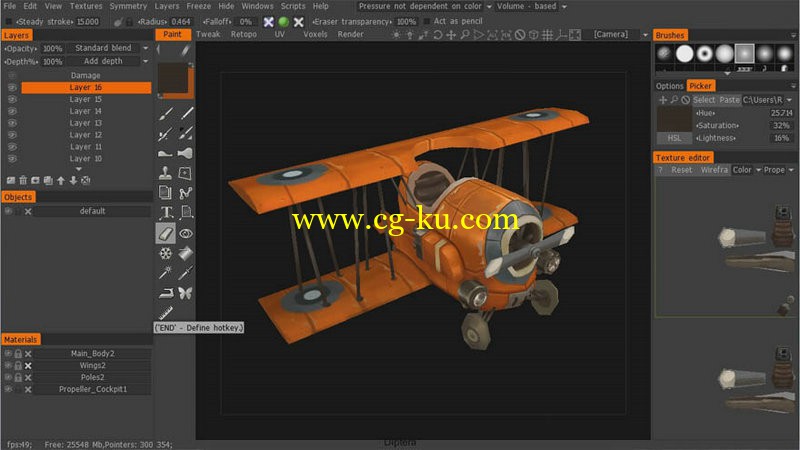Click the fullscreen viewport icon
The width and height of the screenshot is (800, 450).
tap(575, 35)
